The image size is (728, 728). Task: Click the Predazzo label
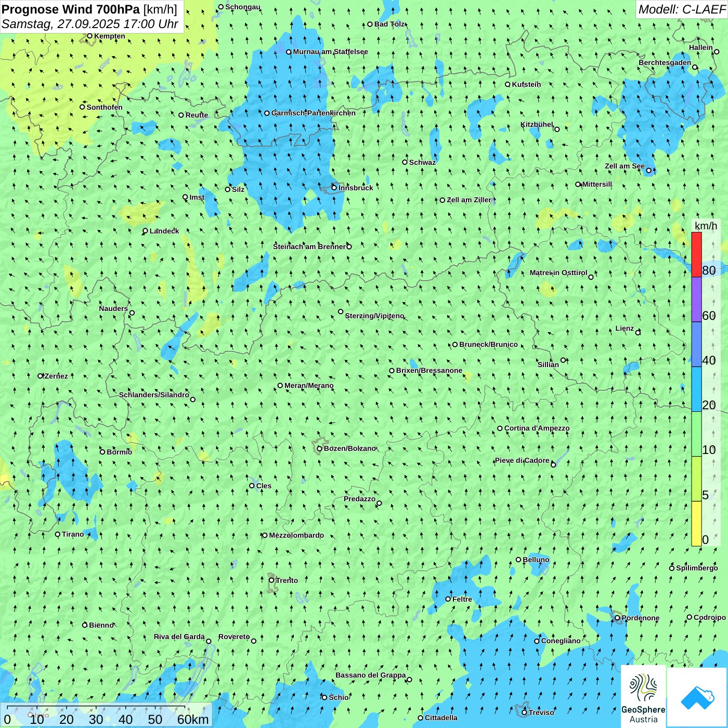[x=359, y=499]
